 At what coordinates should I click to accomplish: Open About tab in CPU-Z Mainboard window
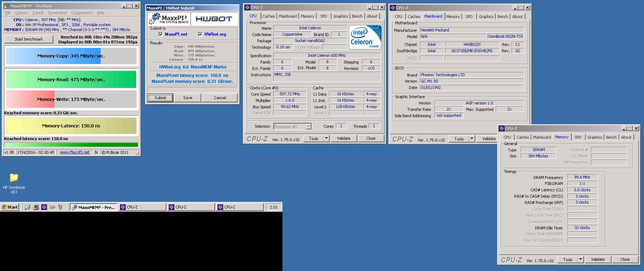point(517,17)
